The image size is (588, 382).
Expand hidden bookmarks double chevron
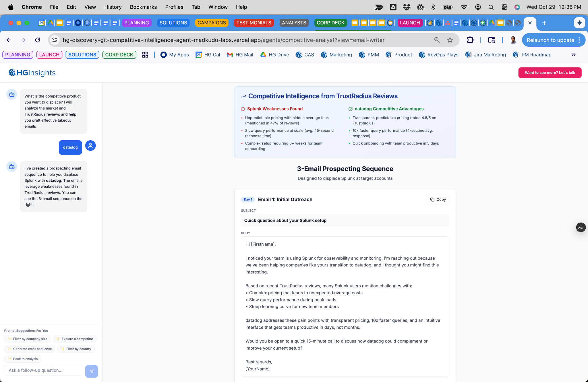click(573, 55)
